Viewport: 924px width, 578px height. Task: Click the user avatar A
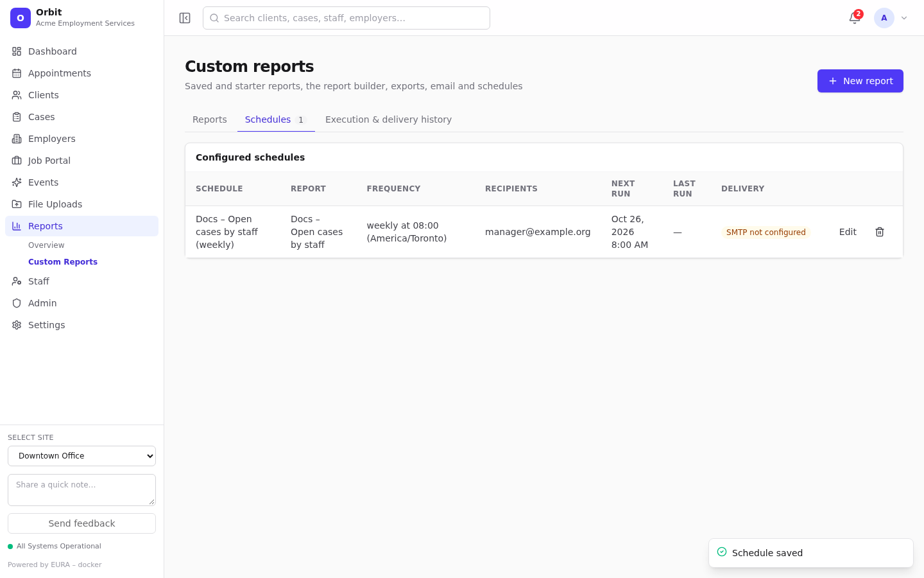click(x=884, y=18)
